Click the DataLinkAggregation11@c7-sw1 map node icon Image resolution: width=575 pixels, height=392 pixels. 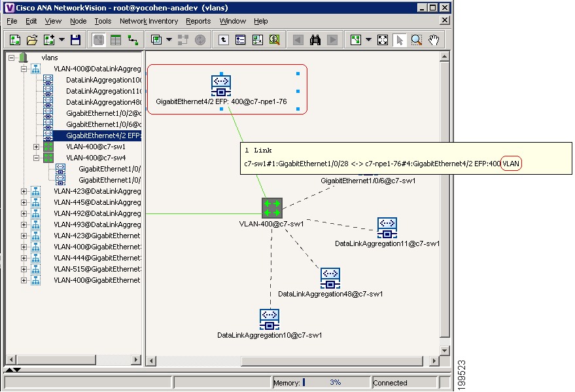click(x=387, y=228)
